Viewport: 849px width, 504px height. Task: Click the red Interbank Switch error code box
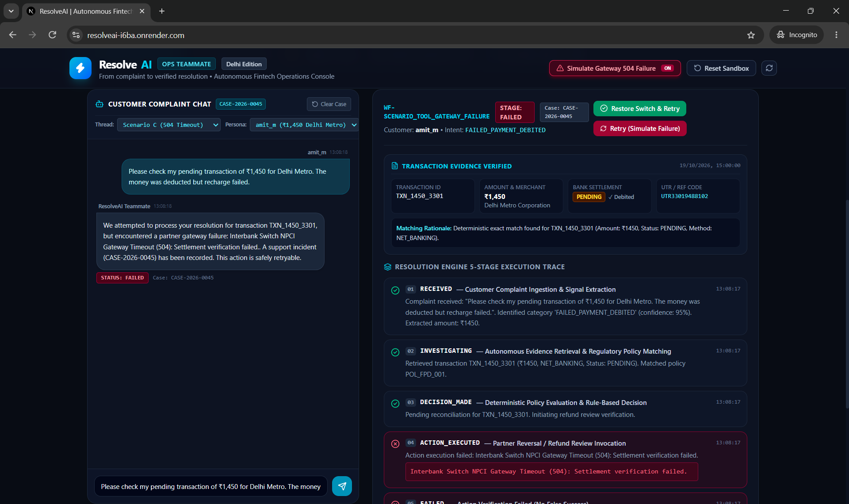(x=551, y=472)
